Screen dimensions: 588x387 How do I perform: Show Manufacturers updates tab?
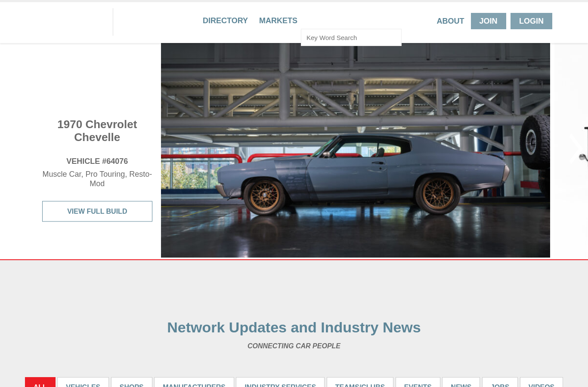point(194,382)
